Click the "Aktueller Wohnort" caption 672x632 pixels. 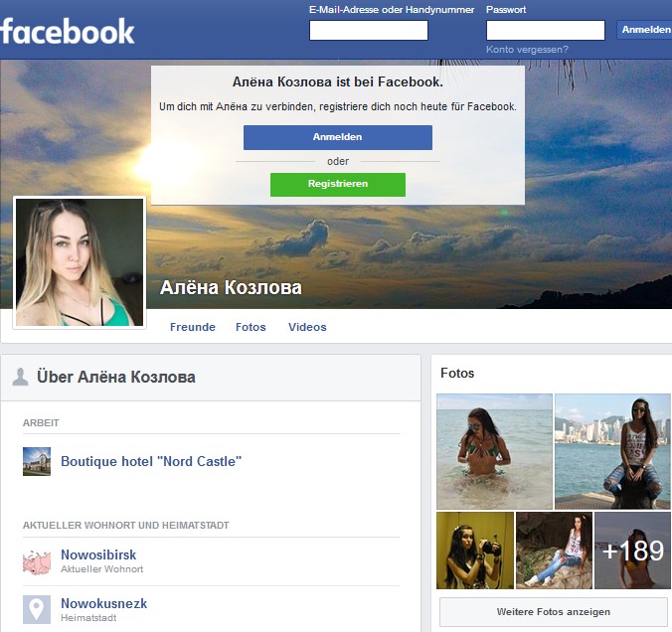(102, 569)
